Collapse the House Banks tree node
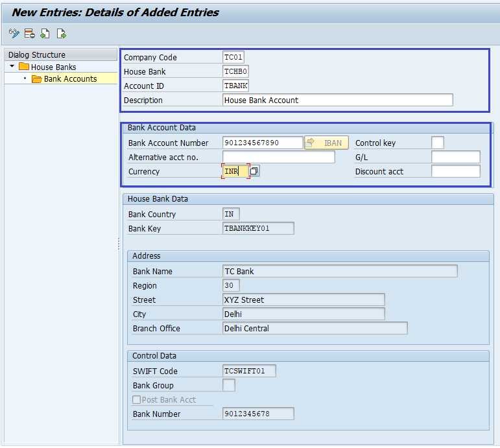 [12, 66]
